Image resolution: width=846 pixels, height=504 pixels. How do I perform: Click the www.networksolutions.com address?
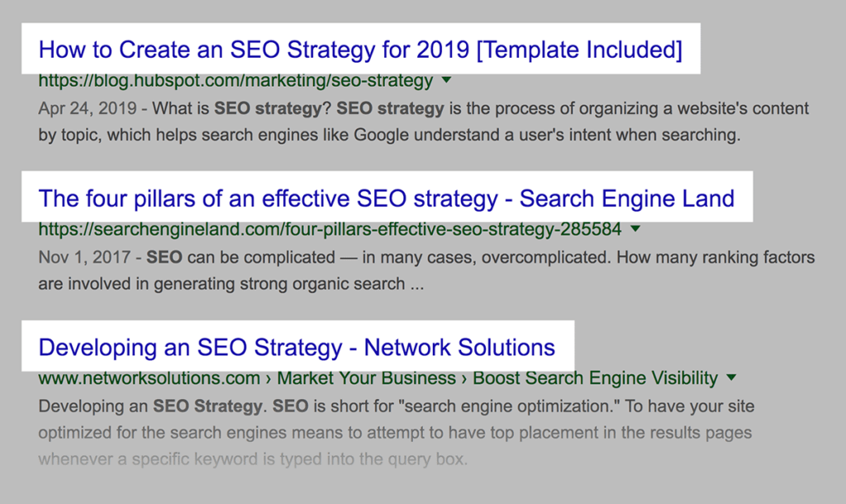150,378
